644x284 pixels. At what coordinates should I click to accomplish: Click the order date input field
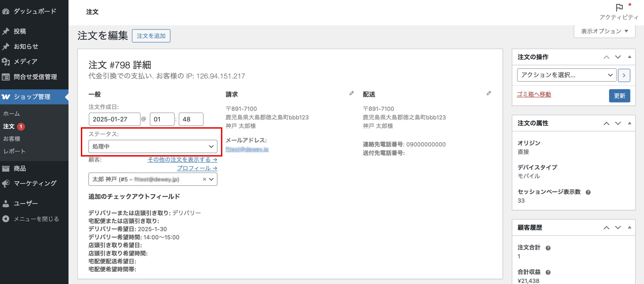coord(114,119)
